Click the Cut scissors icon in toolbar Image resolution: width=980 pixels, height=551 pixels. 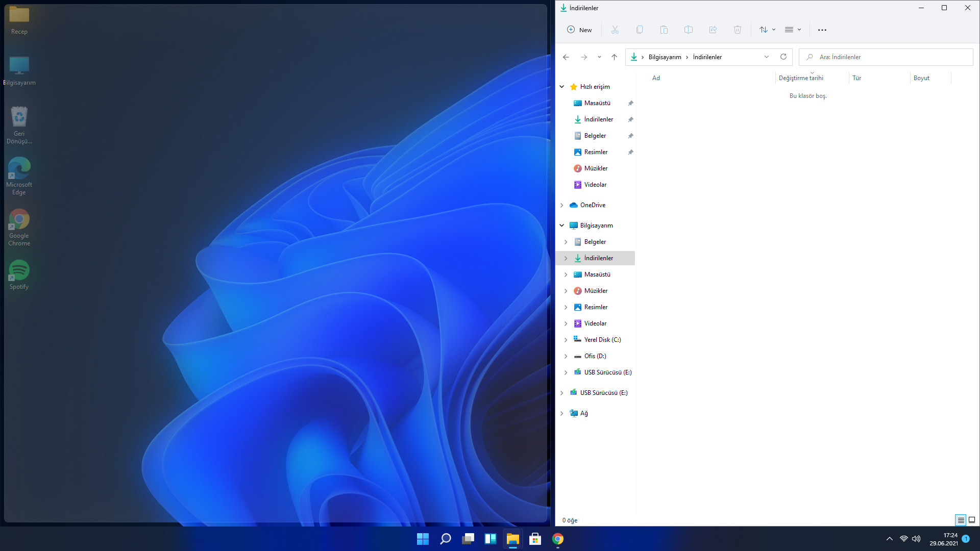(x=615, y=30)
